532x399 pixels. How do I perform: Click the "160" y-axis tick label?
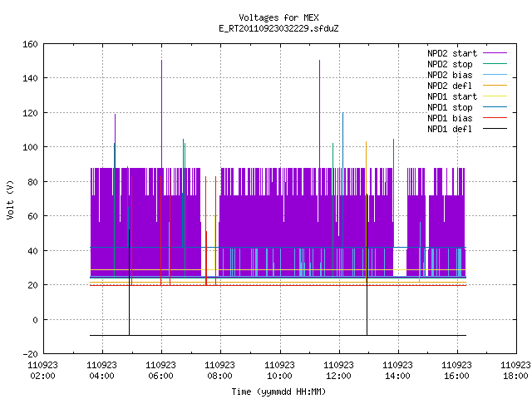point(30,44)
